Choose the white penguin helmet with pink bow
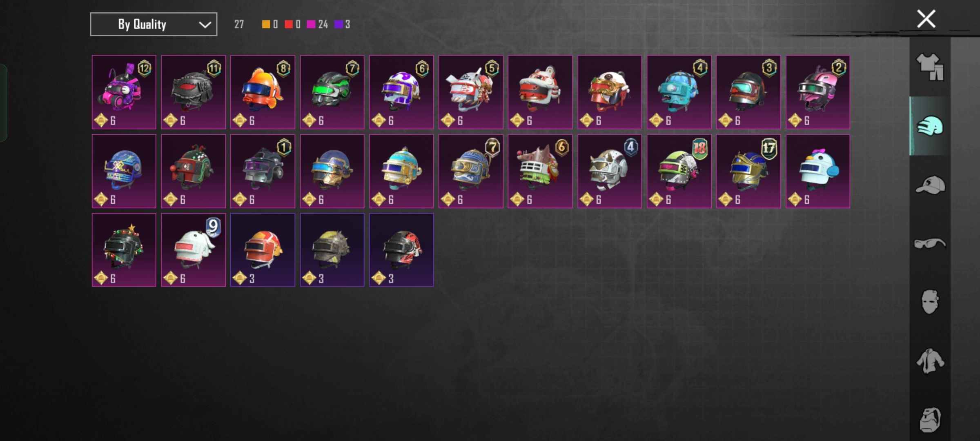Screen dimensions: 980x441 coord(818,171)
